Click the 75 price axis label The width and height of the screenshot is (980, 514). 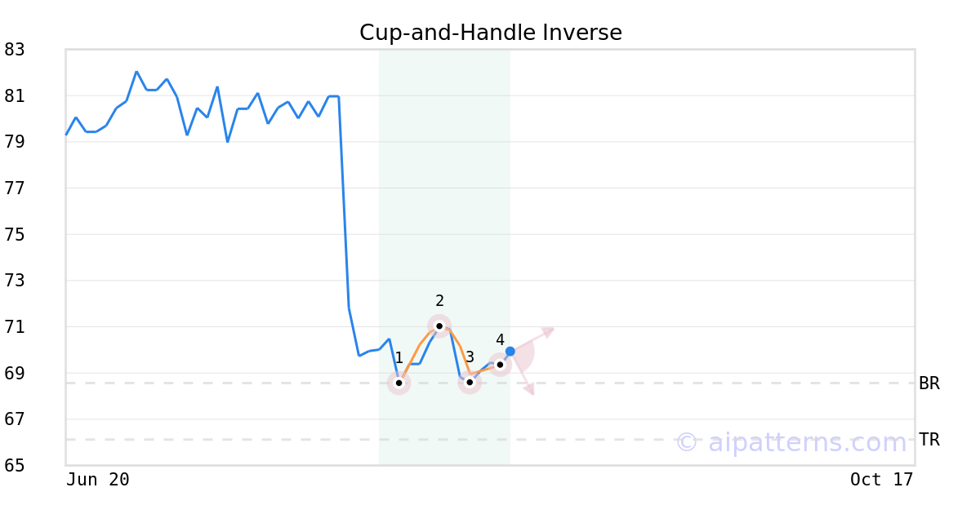tap(15, 235)
